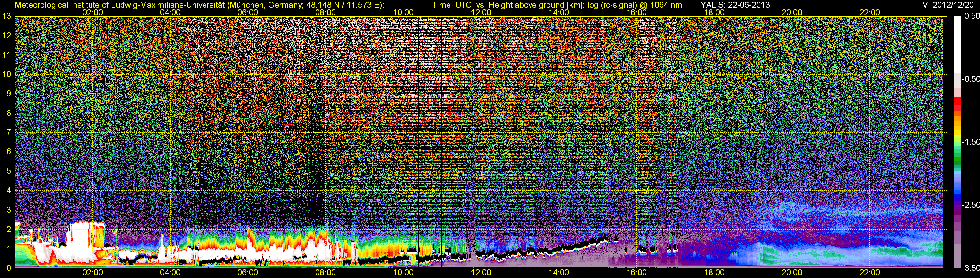Click the 10:00 label on the bottom time axis
Screen dimensions: 980x278
(x=403, y=273)
